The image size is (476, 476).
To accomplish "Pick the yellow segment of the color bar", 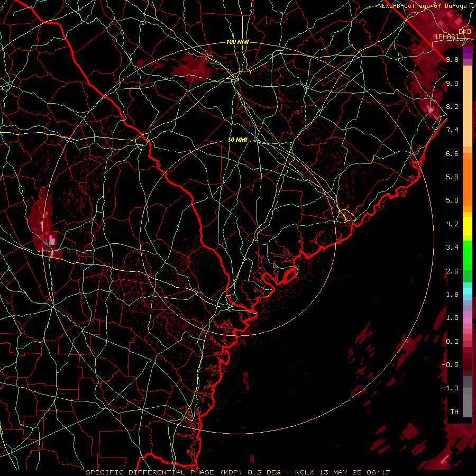I will [x=467, y=226].
